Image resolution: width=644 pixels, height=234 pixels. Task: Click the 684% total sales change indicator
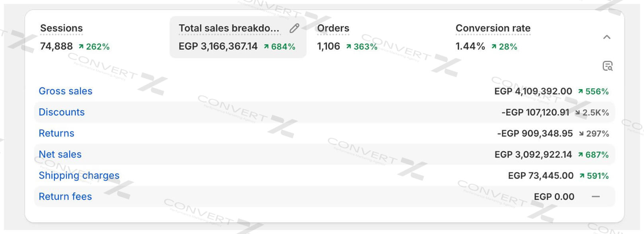(279, 47)
